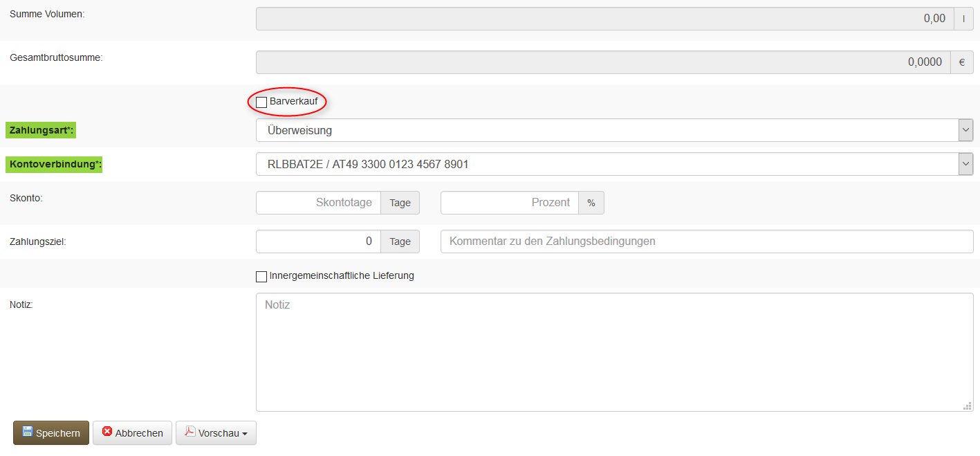Click the euro unit addon of Gesamtbruttosumme

[961, 62]
